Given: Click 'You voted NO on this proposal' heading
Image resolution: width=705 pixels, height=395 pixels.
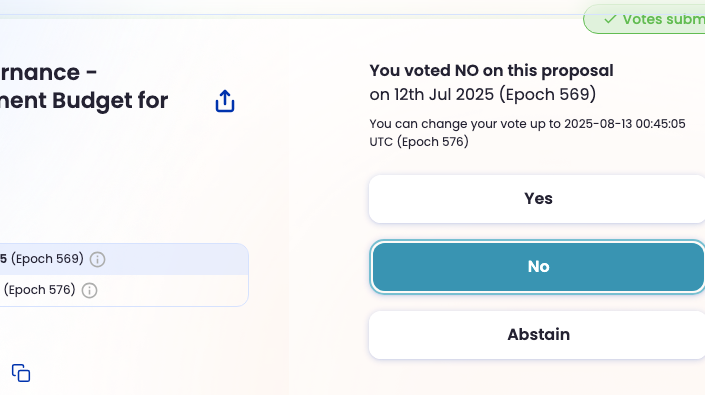Looking at the screenshot, I should click(x=491, y=71).
